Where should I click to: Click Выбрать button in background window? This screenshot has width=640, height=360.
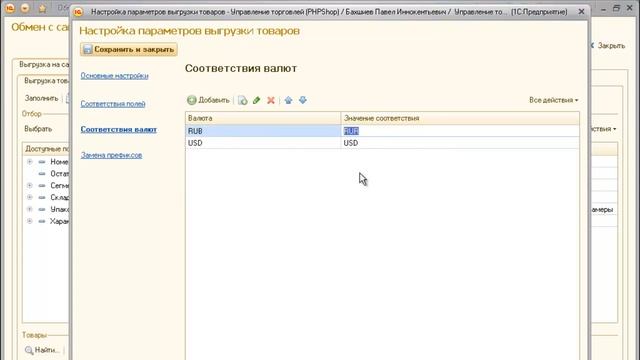pos(38,129)
